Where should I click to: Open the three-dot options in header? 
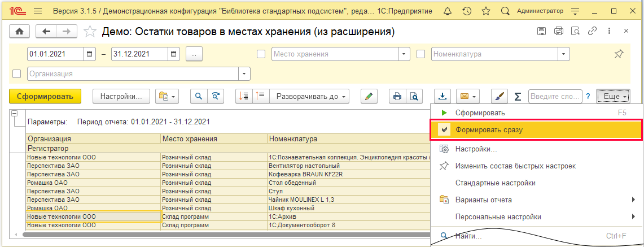pyautogui.click(x=609, y=31)
